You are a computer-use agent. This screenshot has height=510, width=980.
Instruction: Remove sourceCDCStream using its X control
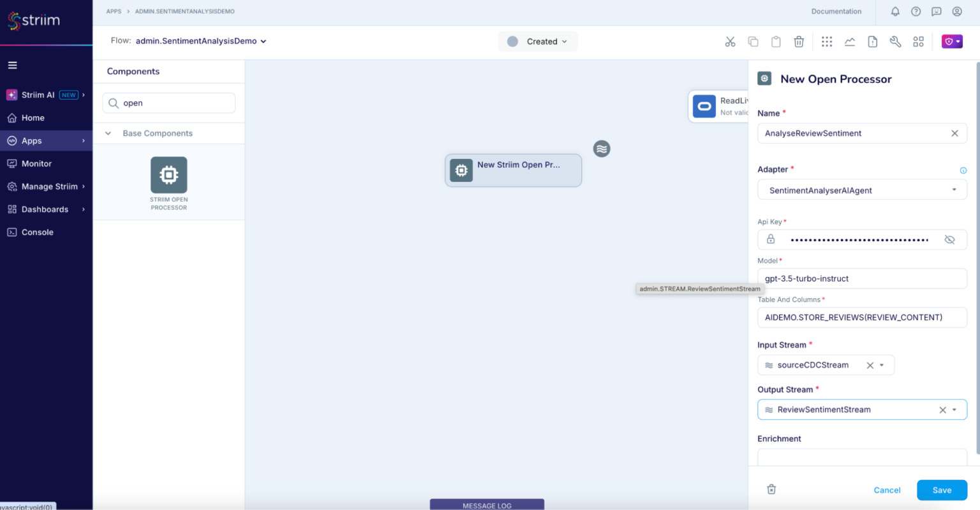pyautogui.click(x=870, y=364)
